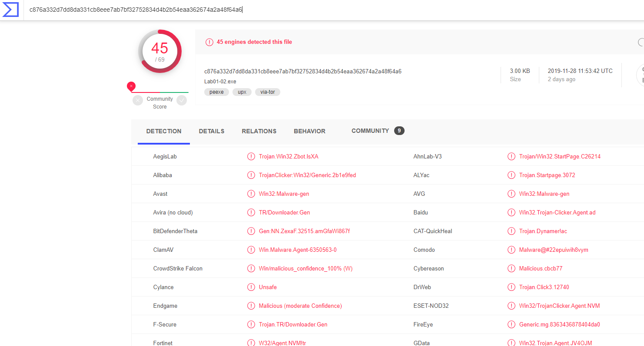The image size is (644, 346).
Task: Click the hash search input field
Action: pos(334,10)
